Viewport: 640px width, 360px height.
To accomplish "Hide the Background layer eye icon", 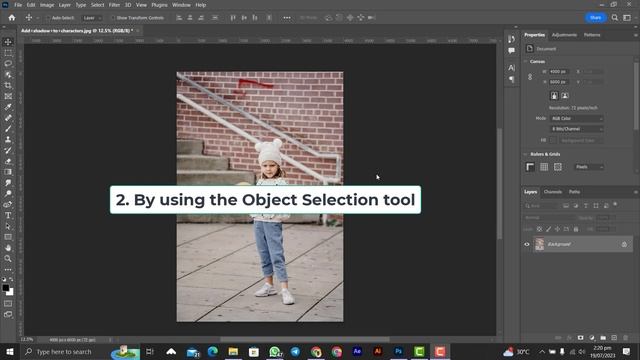I will pyautogui.click(x=527, y=244).
